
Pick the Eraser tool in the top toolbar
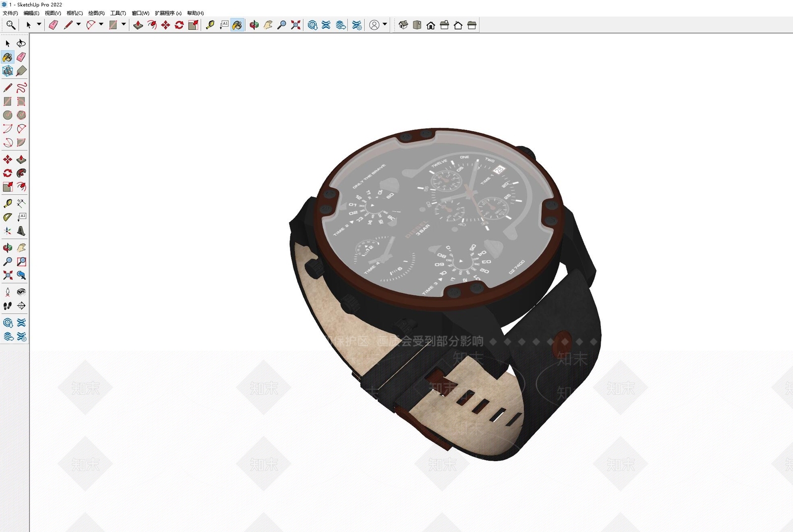(54, 25)
